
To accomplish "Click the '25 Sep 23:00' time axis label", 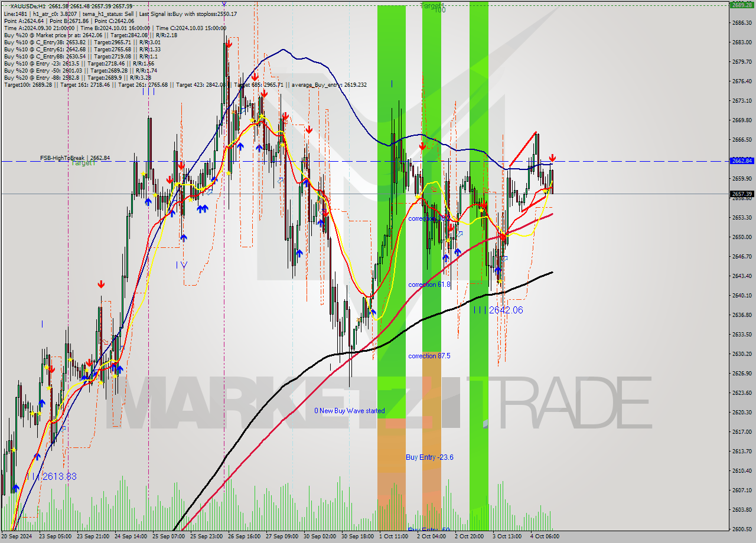I will point(207,537).
